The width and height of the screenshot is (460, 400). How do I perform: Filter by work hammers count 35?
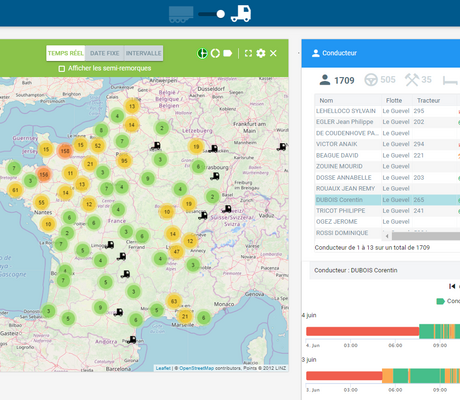click(418, 80)
